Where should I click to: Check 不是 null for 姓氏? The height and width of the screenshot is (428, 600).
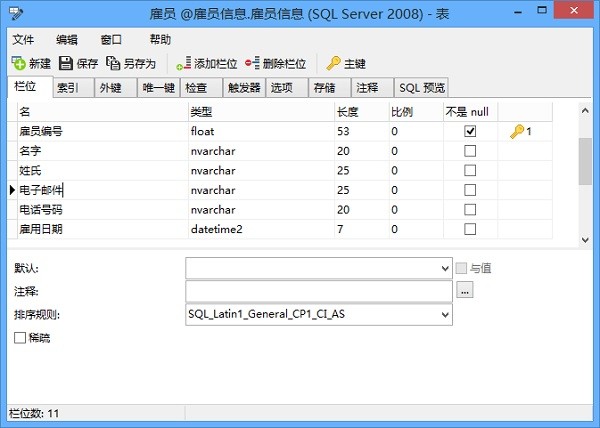[x=470, y=170]
